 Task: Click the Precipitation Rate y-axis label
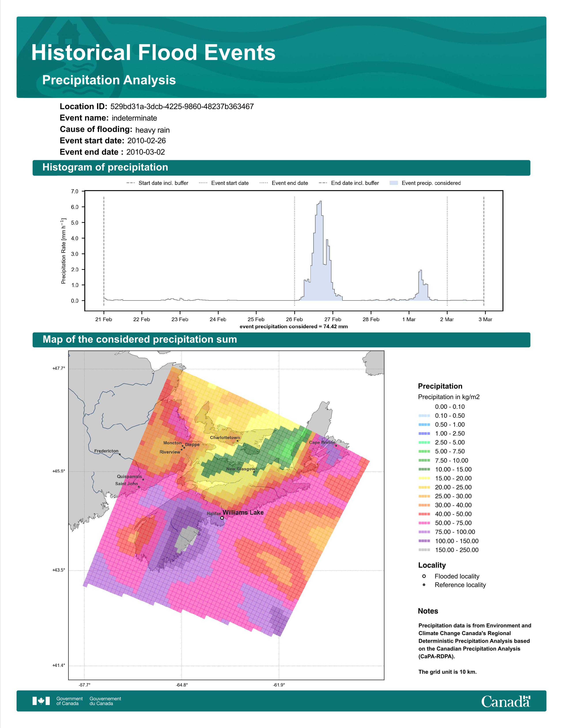tap(63, 251)
